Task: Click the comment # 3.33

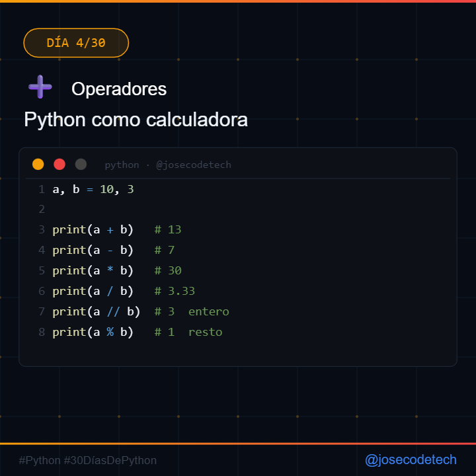Action: (175, 292)
